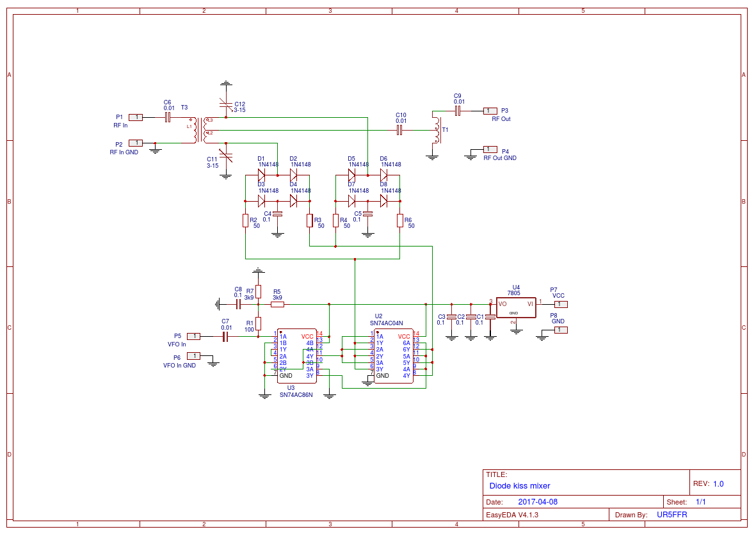Click the U2 SN74AC04N chip body

(393, 356)
